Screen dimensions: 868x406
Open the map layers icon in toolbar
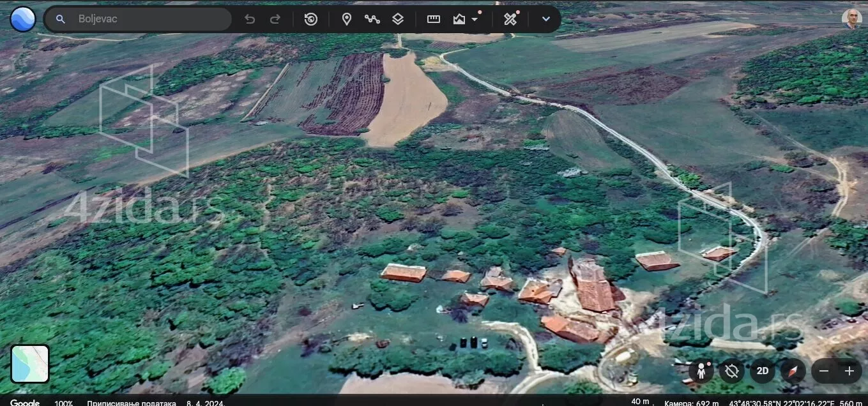(x=398, y=19)
